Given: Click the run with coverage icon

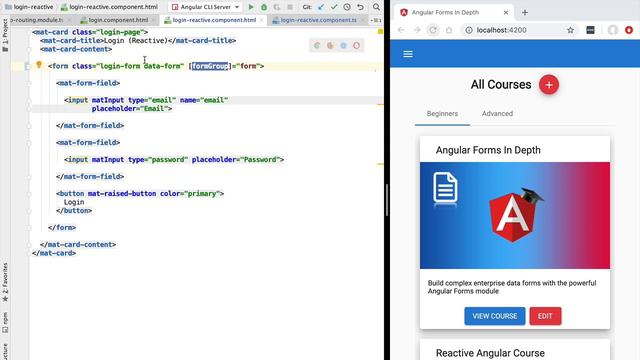Looking at the screenshot, I should click(x=277, y=7).
